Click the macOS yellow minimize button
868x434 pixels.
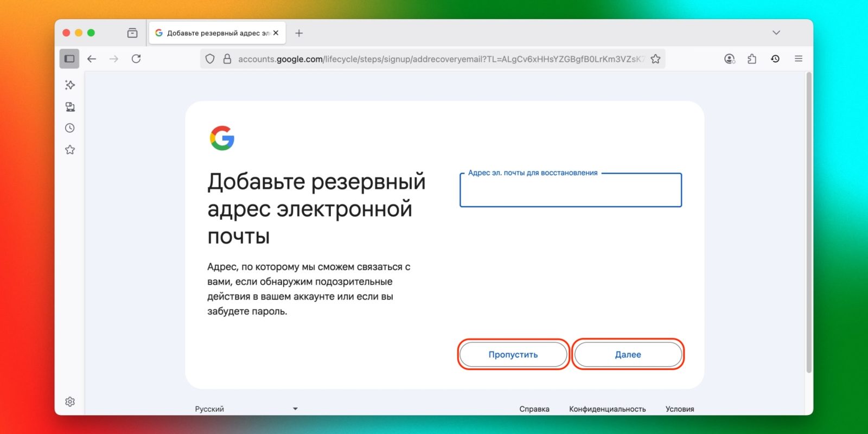79,33
